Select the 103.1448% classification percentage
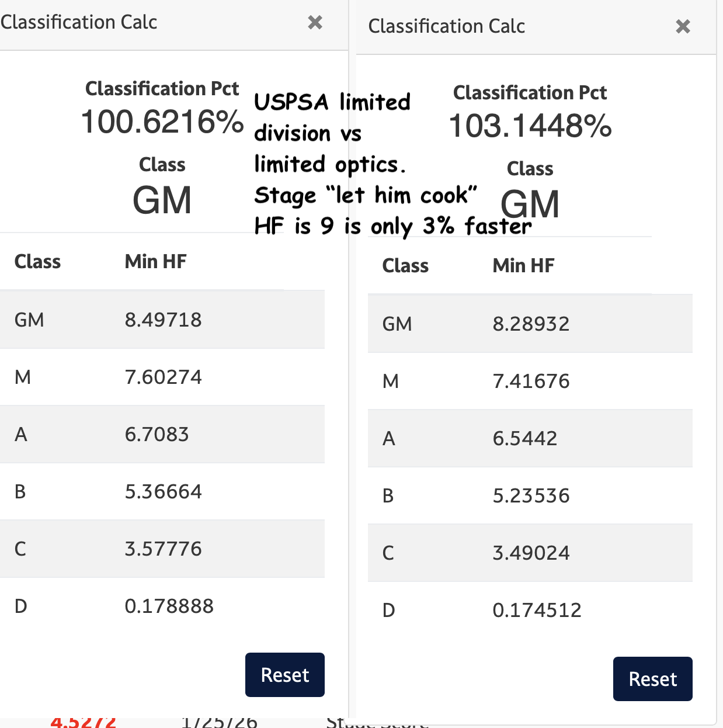Viewport: 723px width, 728px height. [530, 126]
